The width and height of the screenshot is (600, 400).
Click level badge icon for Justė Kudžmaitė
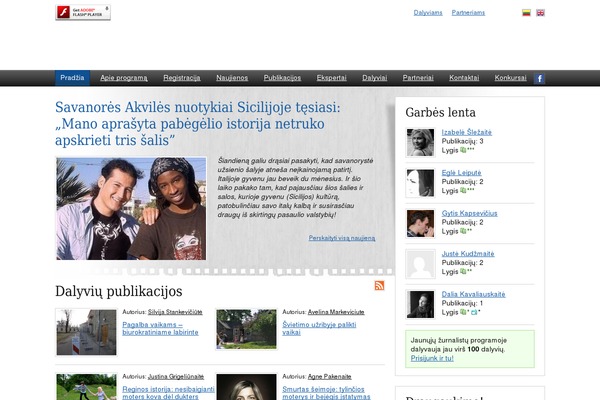coord(463,272)
